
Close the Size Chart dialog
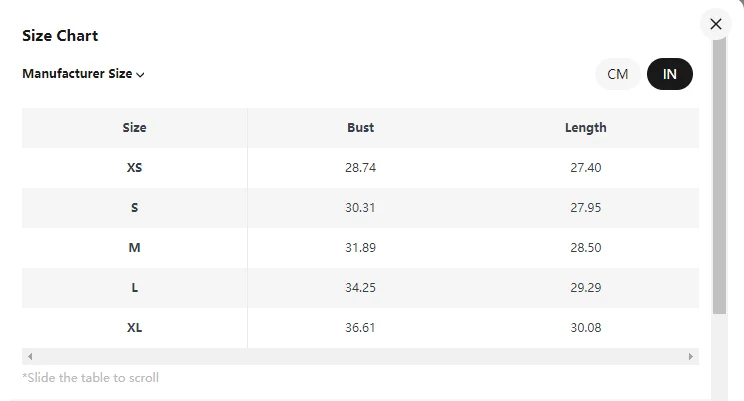(716, 24)
